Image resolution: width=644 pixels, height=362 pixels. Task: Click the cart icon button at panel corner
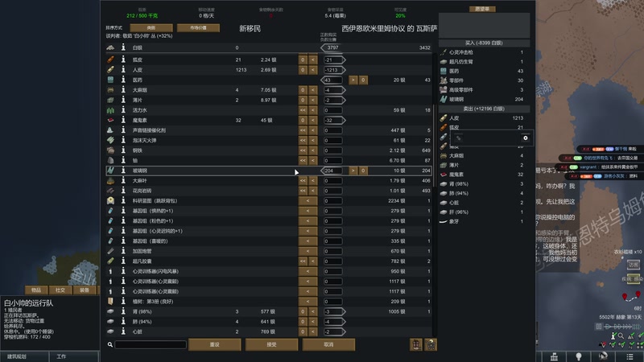click(431, 345)
